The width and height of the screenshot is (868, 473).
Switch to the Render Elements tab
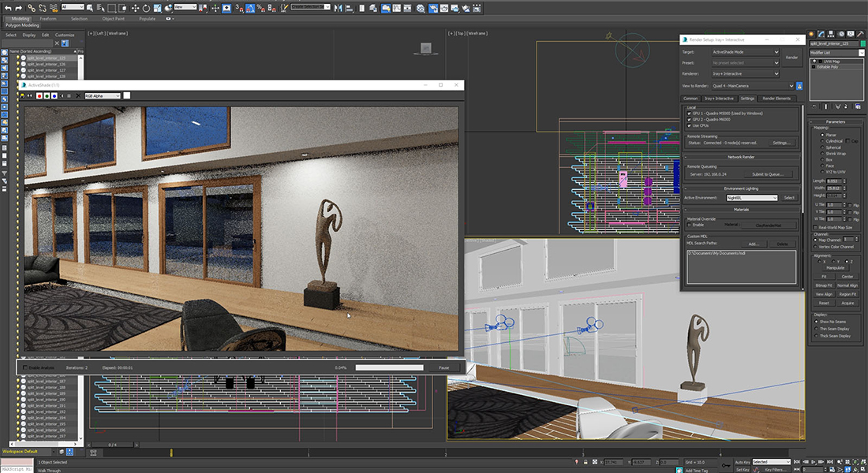click(x=776, y=99)
